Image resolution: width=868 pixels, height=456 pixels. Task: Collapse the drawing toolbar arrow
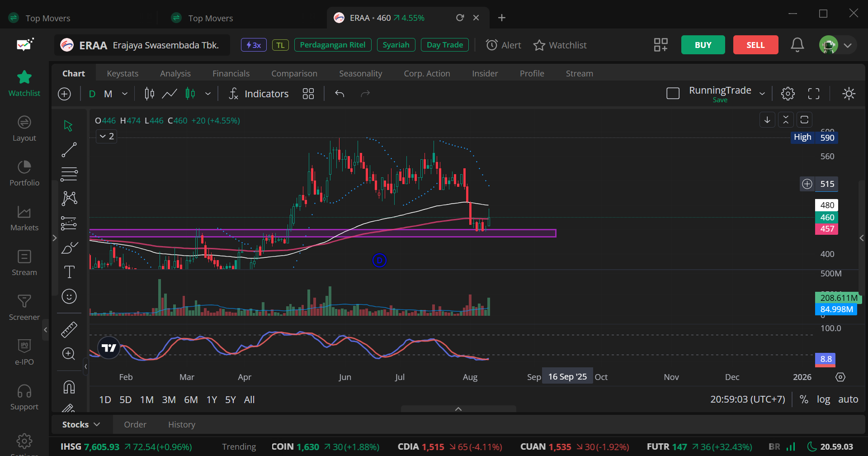pyautogui.click(x=85, y=366)
